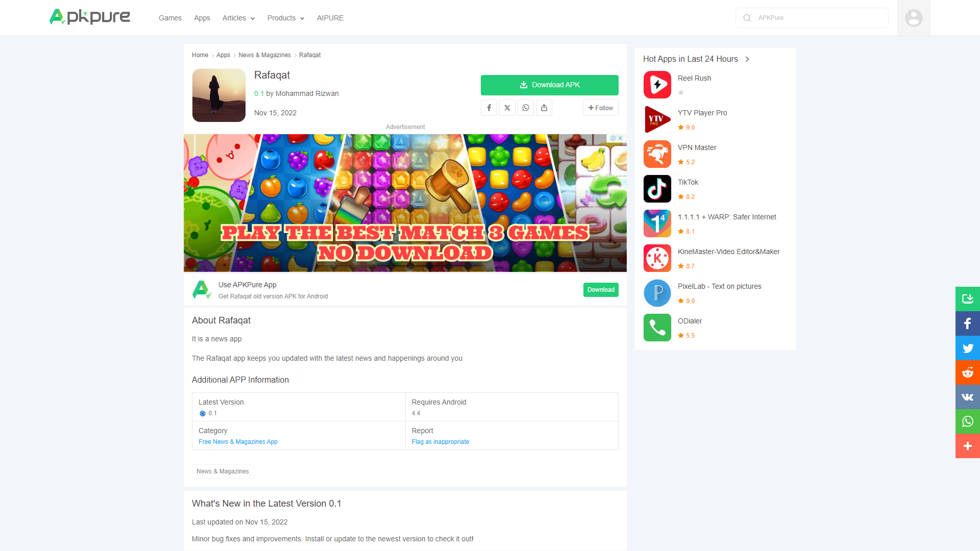Click the X (Twitter) share icon under Download APK
Image resolution: width=980 pixels, height=551 pixels.
coord(507,108)
